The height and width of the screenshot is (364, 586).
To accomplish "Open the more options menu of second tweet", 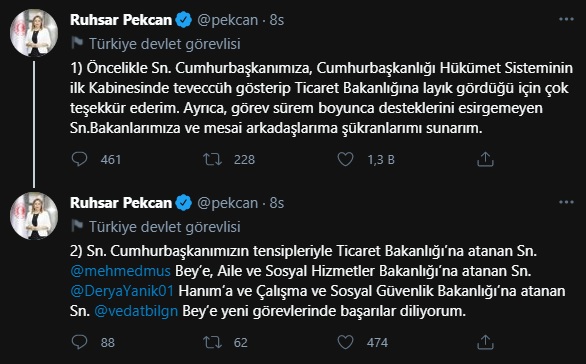I will (566, 202).
